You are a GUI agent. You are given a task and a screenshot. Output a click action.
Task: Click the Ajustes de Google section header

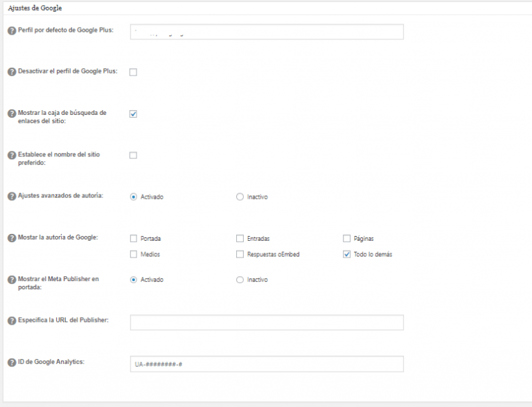click(x=35, y=8)
